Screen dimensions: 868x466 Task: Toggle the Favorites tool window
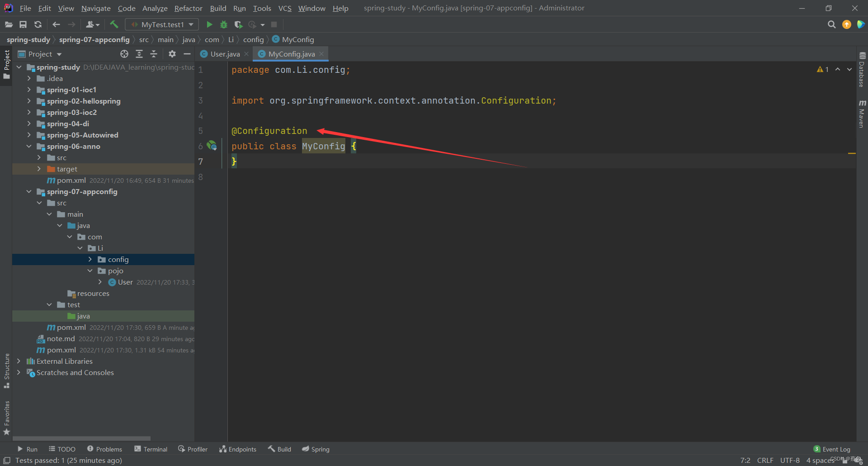[x=7, y=414]
